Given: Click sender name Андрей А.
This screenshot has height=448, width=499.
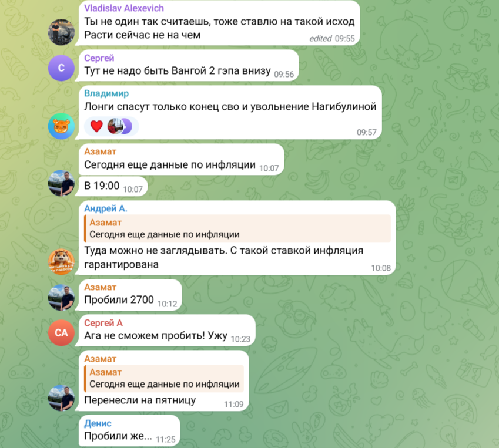Looking at the screenshot, I should 106,208.
